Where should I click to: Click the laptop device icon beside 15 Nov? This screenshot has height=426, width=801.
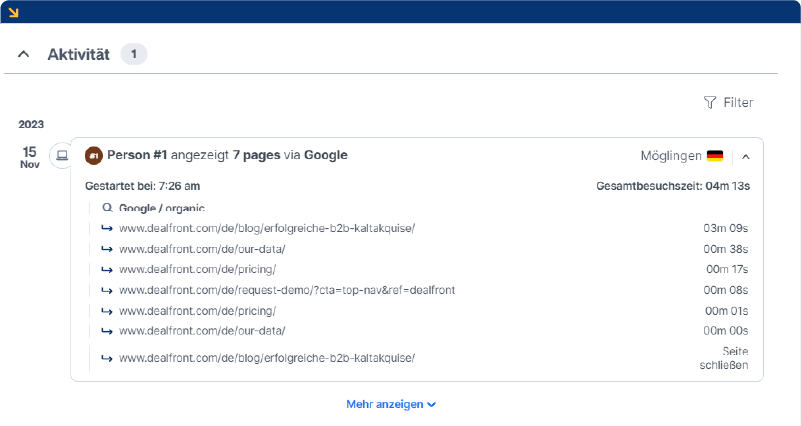pos(62,155)
